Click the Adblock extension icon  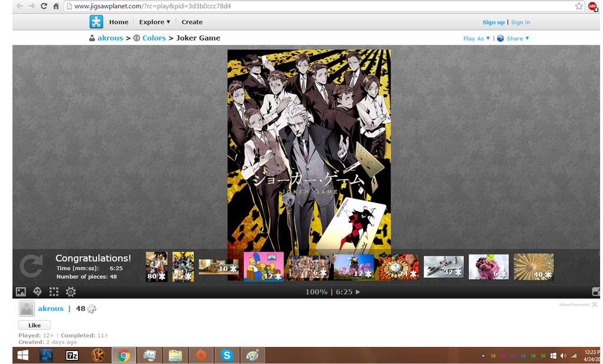point(592,6)
